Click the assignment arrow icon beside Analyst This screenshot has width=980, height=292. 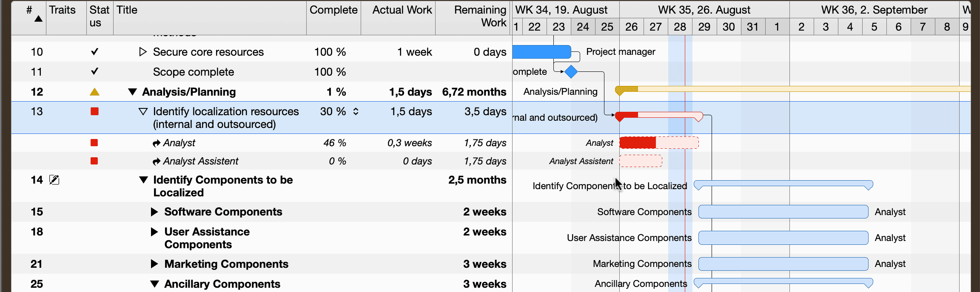click(x=157, y=143)
